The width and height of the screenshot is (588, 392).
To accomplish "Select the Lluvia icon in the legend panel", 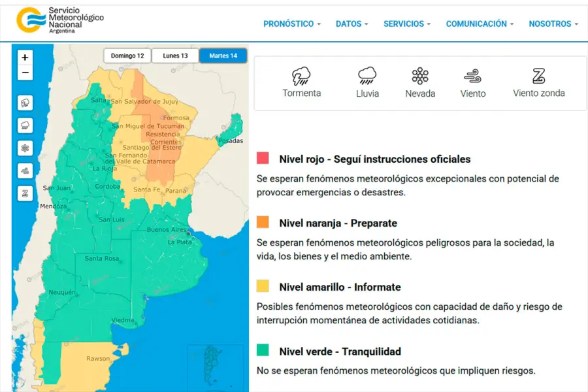I will click(367, 76).
